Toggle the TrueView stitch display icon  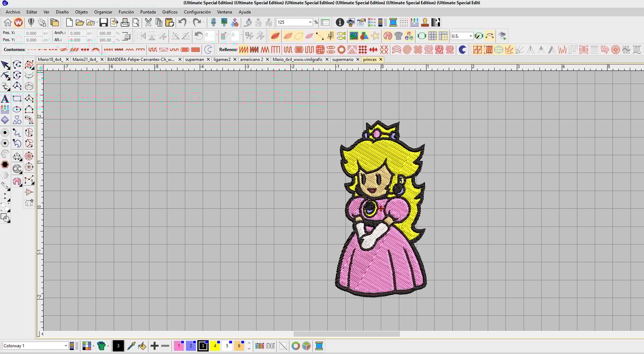point(276,36)
